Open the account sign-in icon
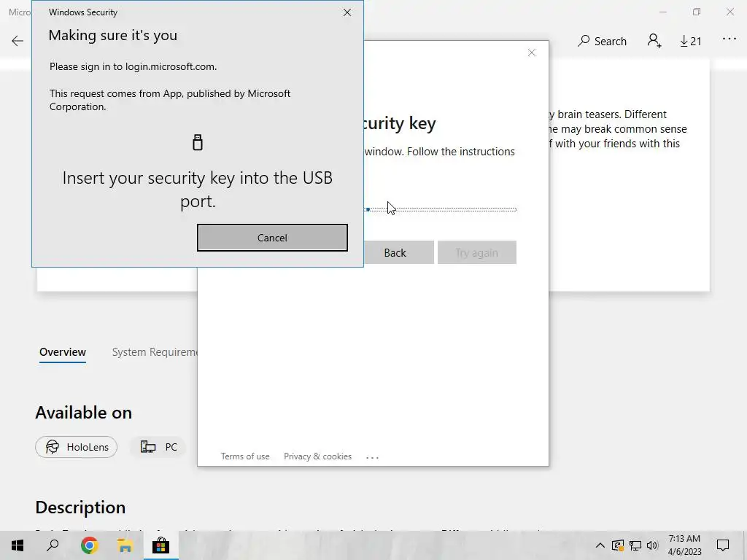747x560 pixels. (x=654, y=41)
